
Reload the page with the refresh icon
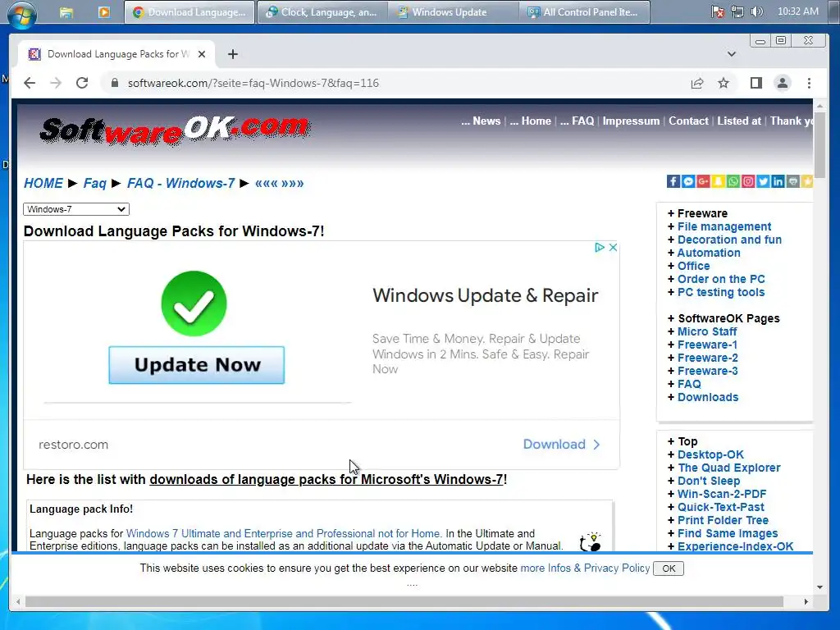82,83
